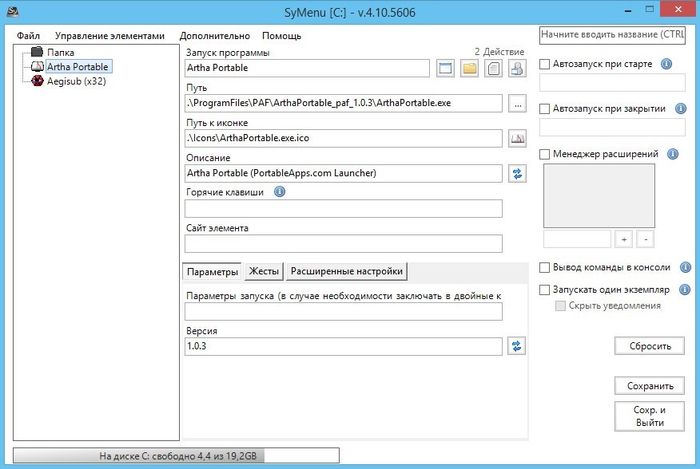Click the field under Автозапуск при закрытии

pyautogui.click(x=612, y=127)
